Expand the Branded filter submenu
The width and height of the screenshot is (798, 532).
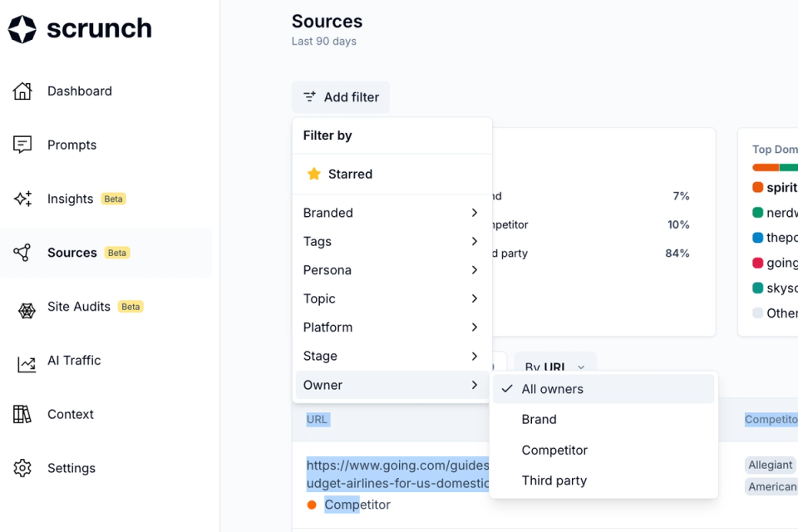[x=392, y=213]
